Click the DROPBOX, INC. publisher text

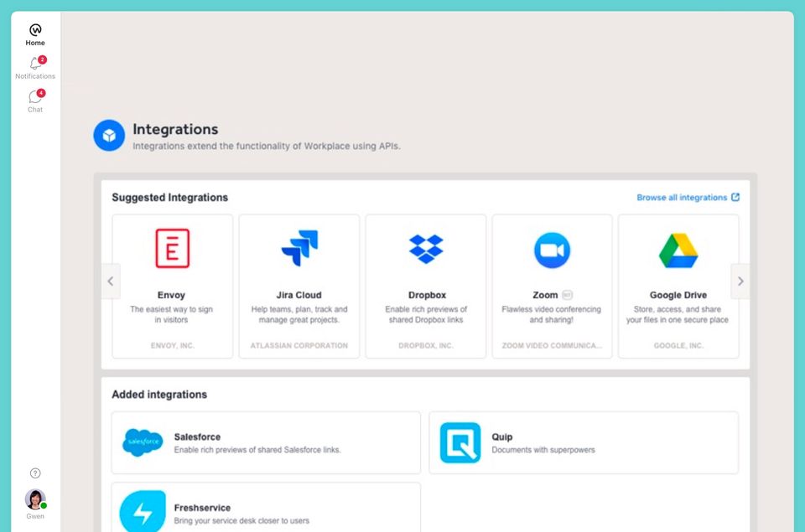click(426, 346)
